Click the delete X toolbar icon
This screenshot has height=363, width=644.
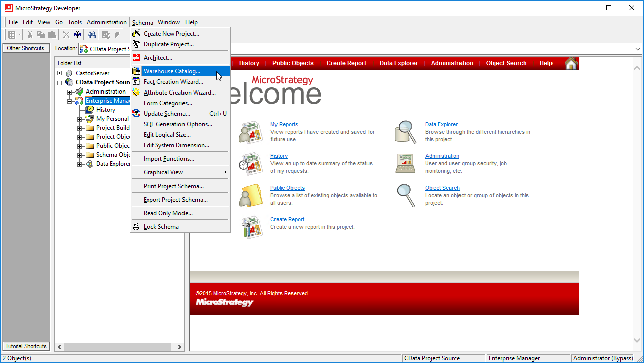coord(66,35)
